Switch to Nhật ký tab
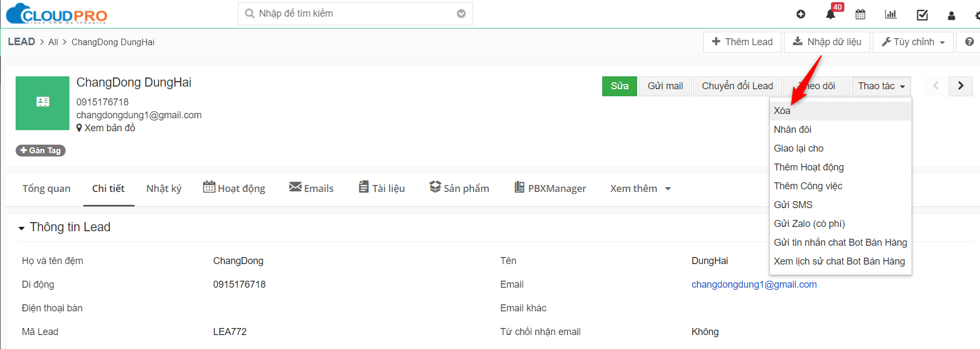 coord(164,189)
